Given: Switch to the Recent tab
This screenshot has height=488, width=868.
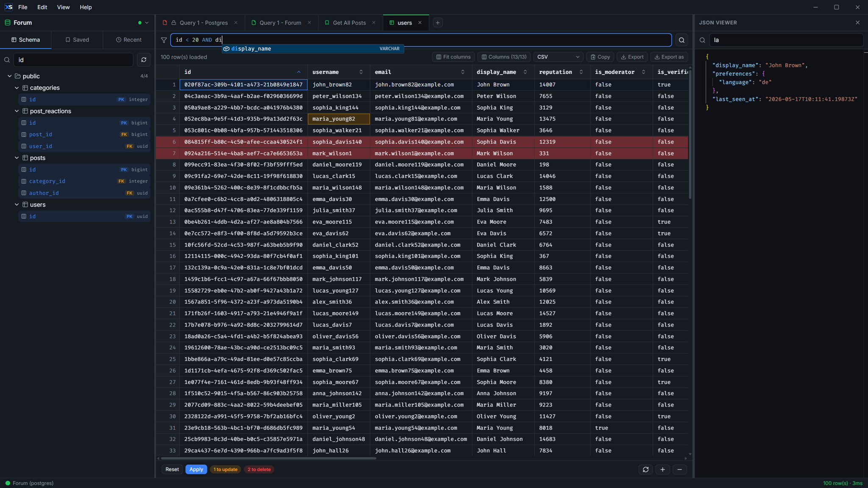Looking at the screenshot, I should (x=129, y=40).
